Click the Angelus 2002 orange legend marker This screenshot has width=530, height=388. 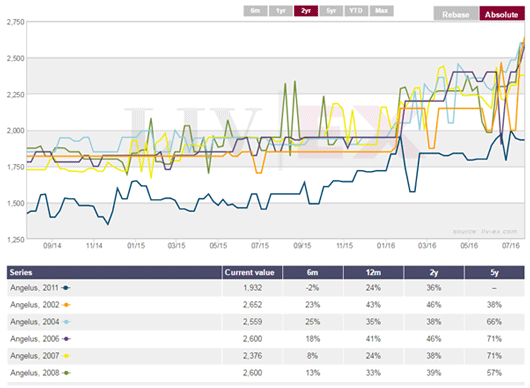tap(66, 305)
